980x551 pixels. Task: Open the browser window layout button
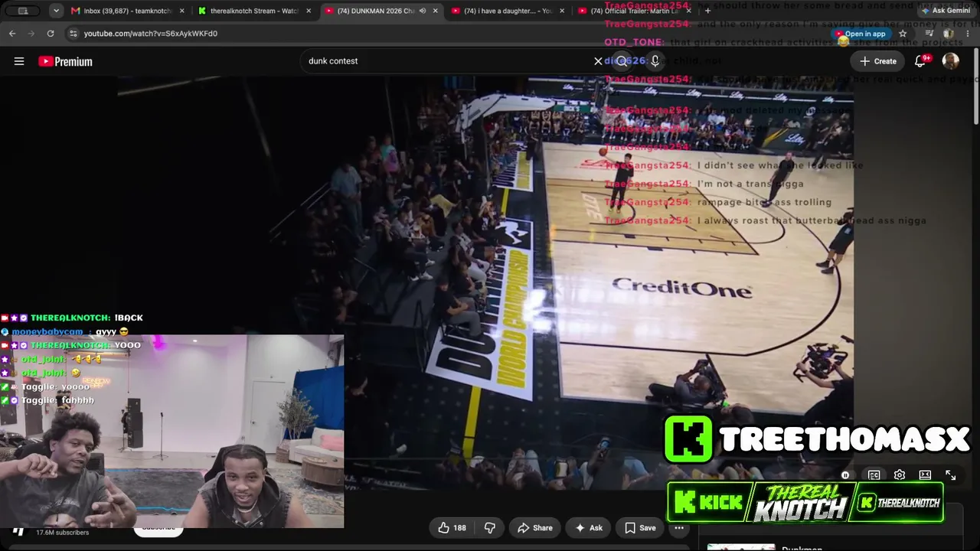pos(23,11)
